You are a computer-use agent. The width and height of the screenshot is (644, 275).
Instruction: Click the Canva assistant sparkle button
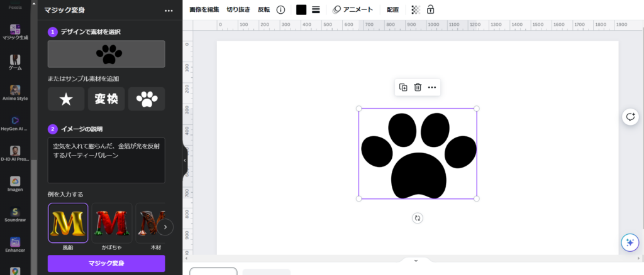[630, 242]
